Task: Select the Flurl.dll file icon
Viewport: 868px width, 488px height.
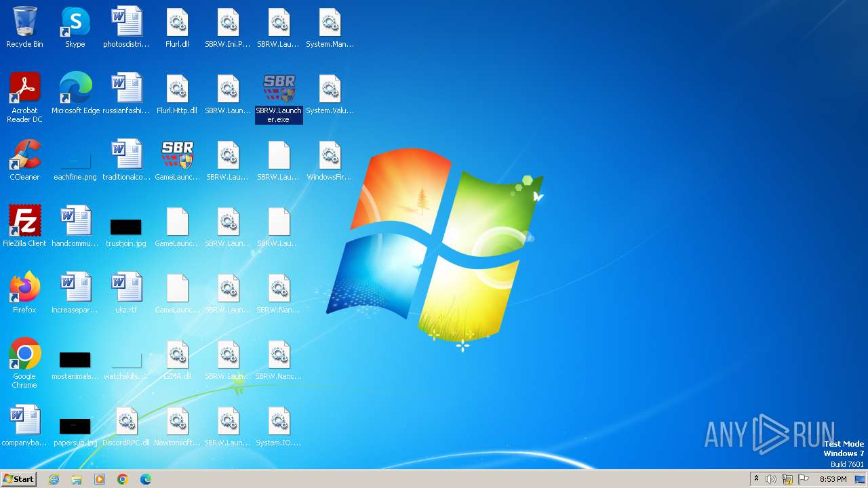Action: tap(178, 28)
